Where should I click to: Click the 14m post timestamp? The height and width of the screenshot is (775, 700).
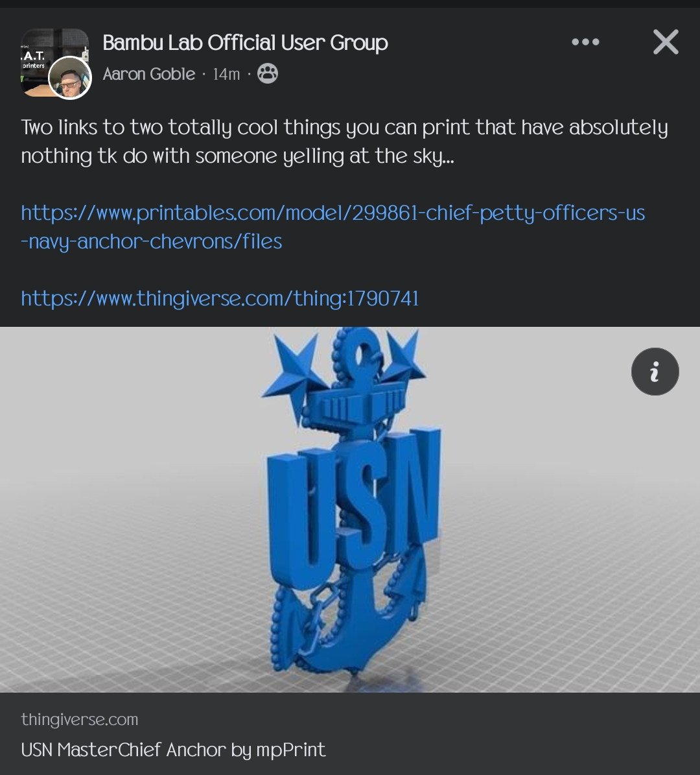(x=226, y=74)
